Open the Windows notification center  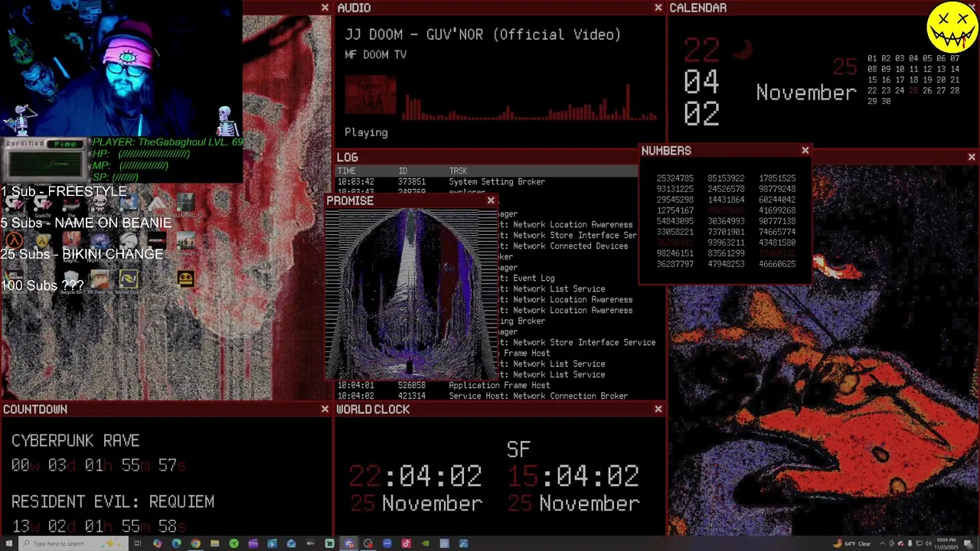(968, 543)
